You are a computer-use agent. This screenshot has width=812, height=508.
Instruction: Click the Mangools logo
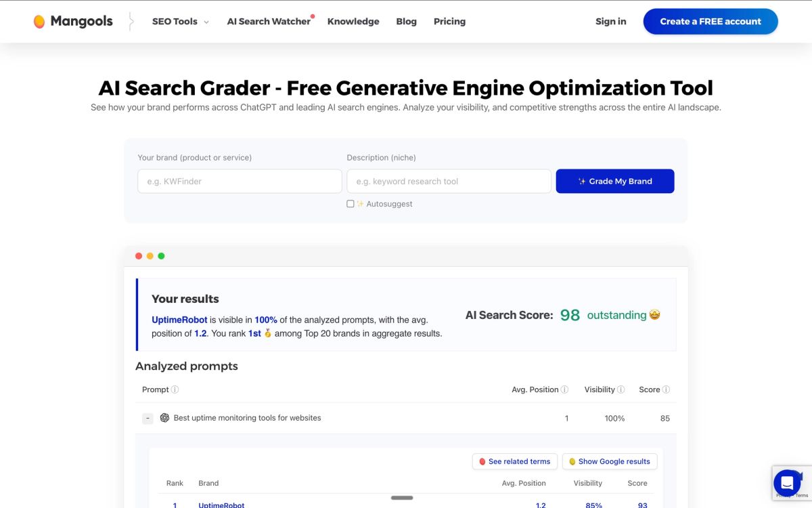pos(73,22)
